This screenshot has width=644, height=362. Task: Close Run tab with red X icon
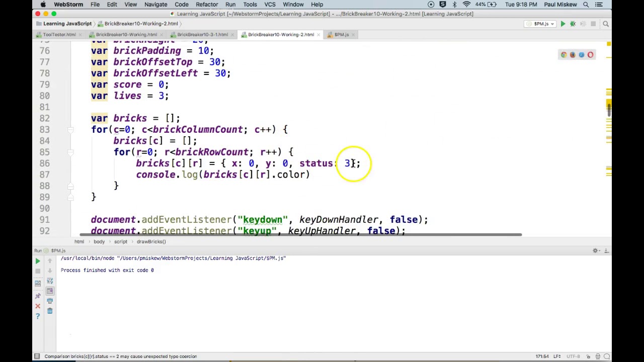coord(37,306)
